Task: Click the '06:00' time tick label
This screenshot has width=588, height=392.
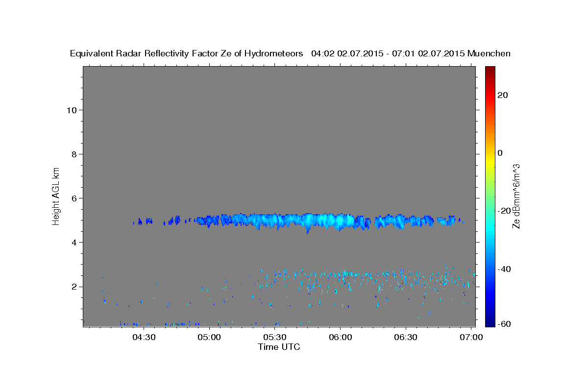Action: (x=341, y=338)
